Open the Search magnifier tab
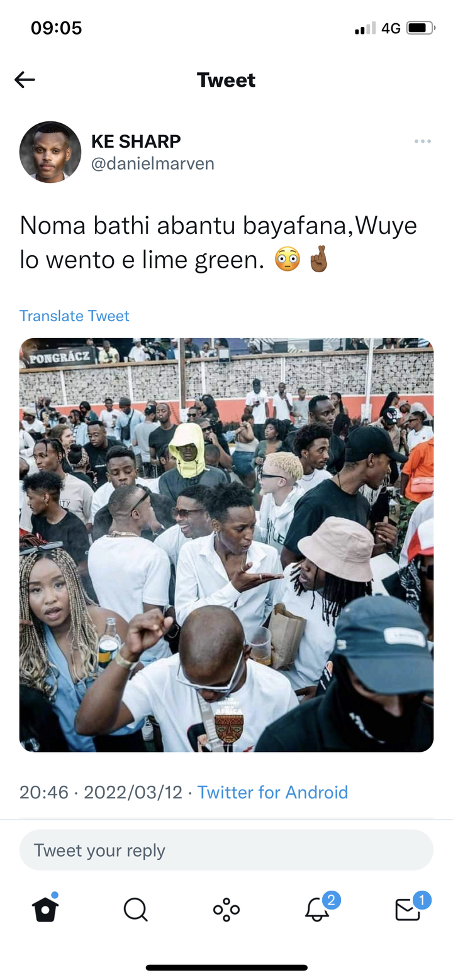The image size is (453, 980). 135,909
